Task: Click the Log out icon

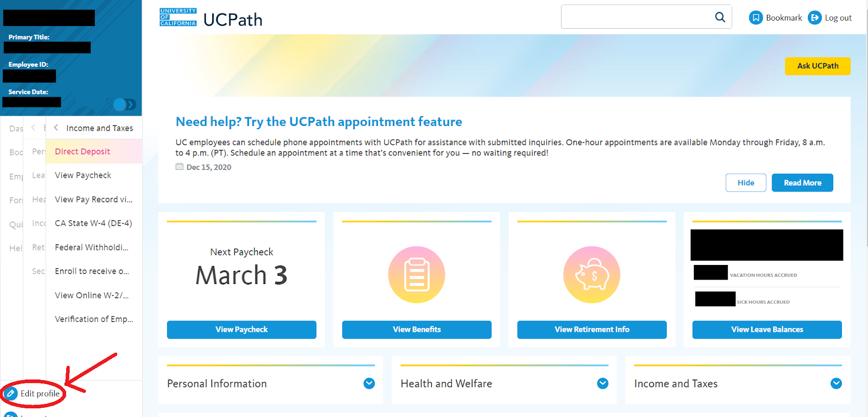Action: (814, 18)
